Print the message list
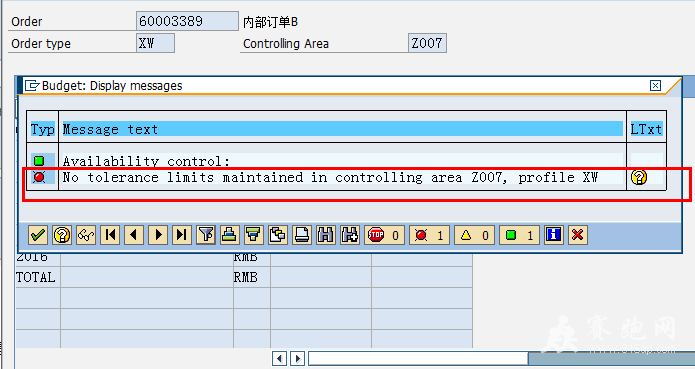This screenshot has width=695, height=369. click(x=301, y=235)
